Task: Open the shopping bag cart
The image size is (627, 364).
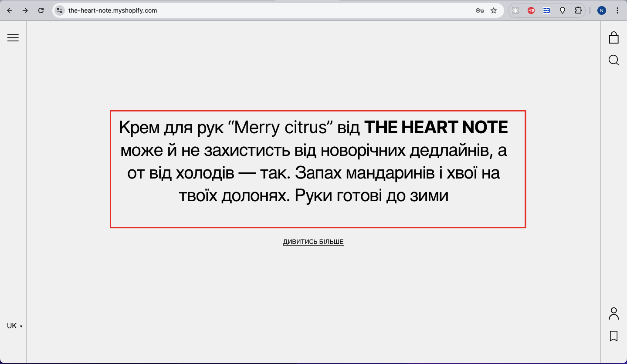Action: click(x=613, y=38)
